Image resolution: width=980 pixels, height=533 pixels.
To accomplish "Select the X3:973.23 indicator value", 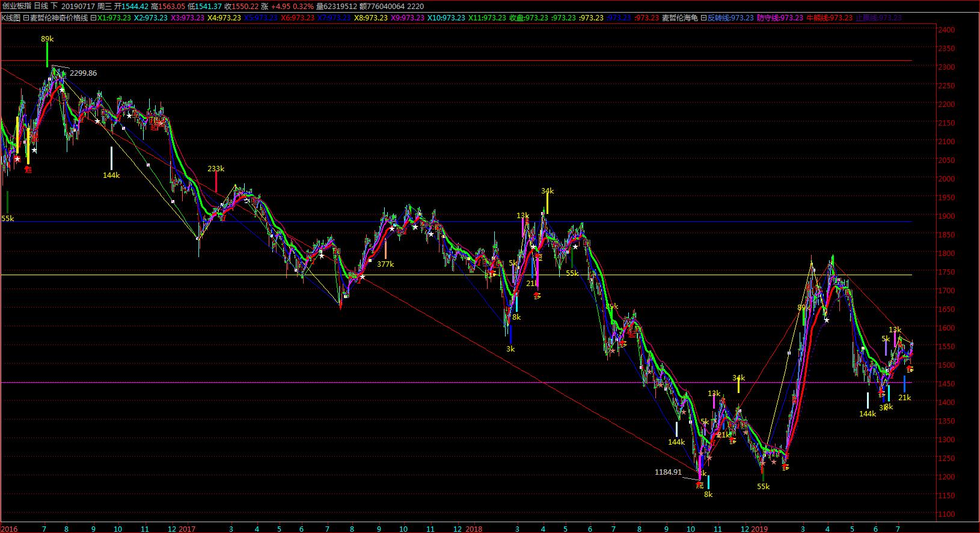I will click(188, 18).
